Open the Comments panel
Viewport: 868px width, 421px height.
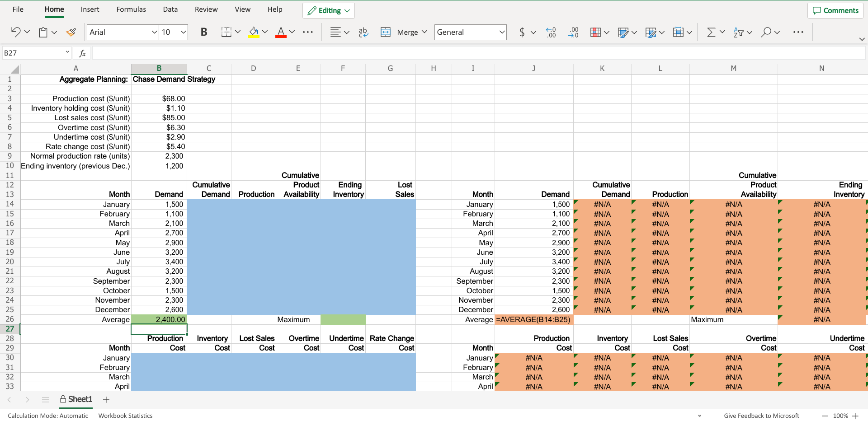[x=835, y=10]
